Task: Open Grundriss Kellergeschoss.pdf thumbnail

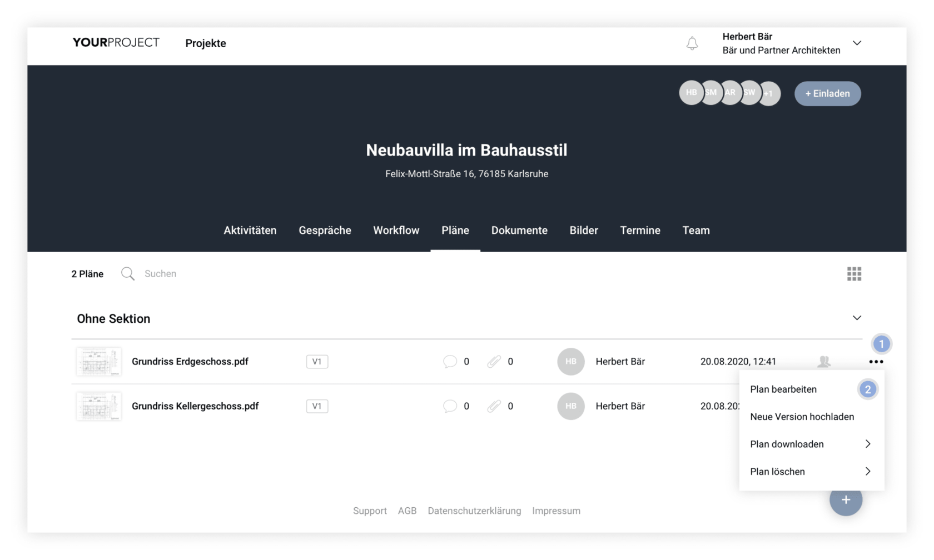Action: [x=98, y=406]
